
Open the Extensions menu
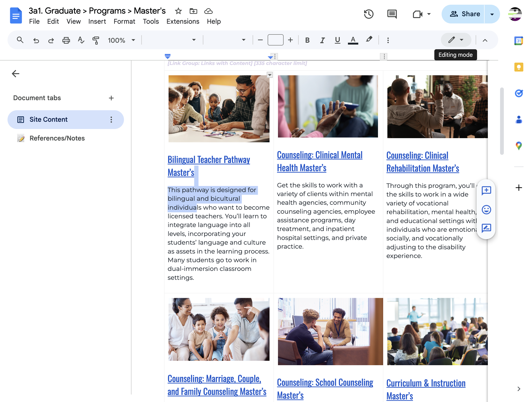pyautogui.click(x=183, y=21)
